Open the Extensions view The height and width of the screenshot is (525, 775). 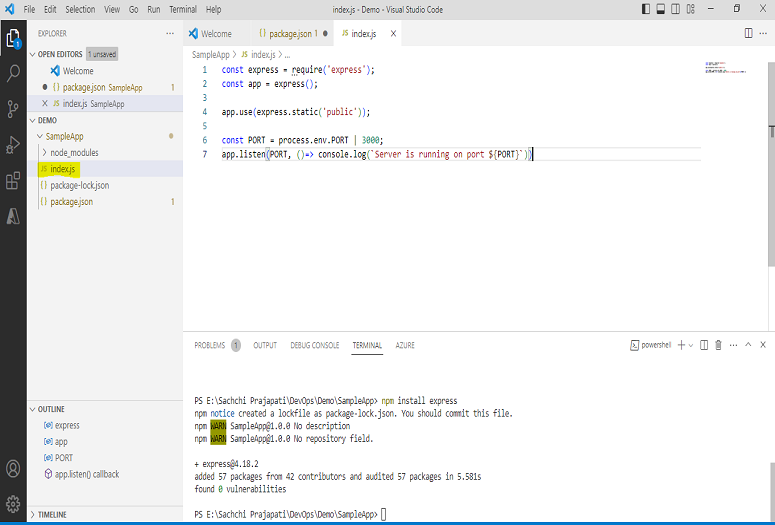click(13, 180)
